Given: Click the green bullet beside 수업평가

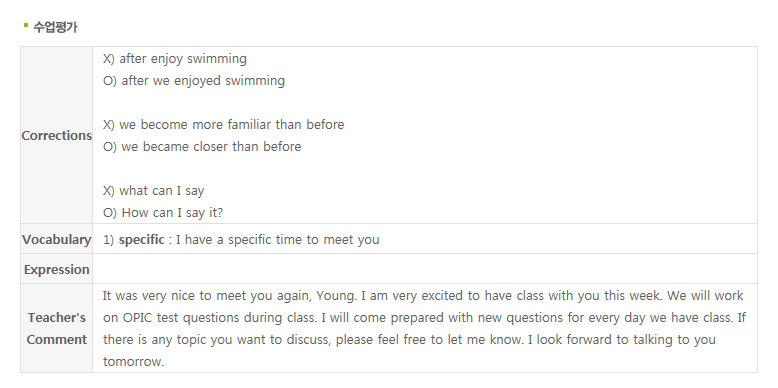Looking at the screenshot, I should coord(26,25).
